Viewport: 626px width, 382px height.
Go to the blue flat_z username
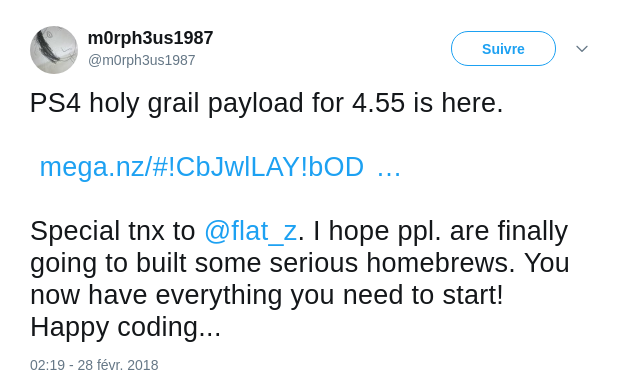point(251,232)
